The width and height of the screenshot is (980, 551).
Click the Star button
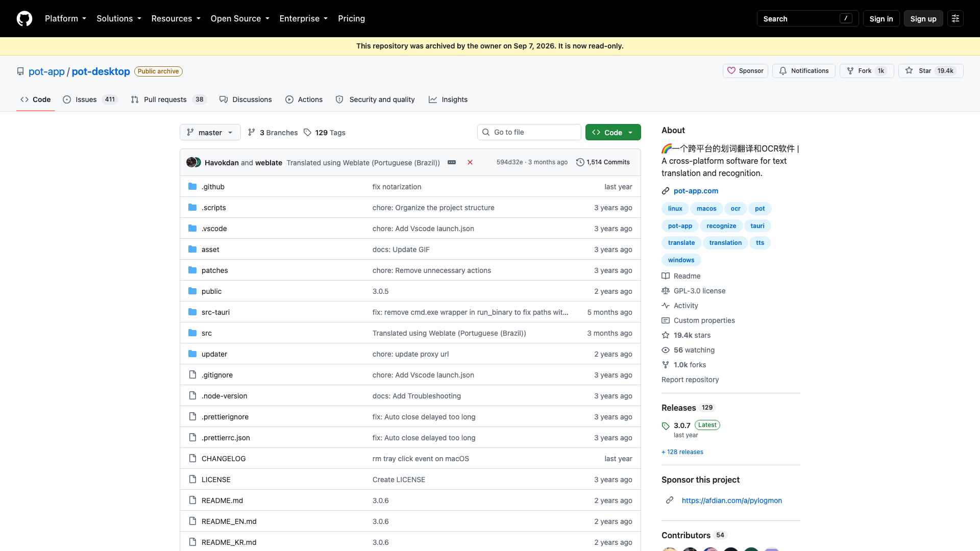(931, 71)
